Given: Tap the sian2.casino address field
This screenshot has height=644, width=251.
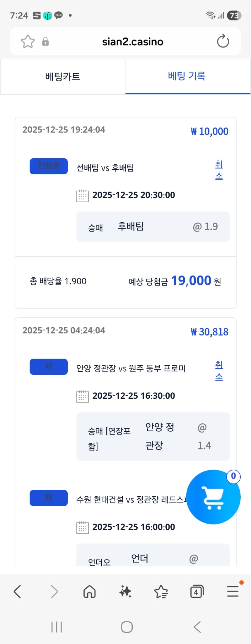Looking at the screenshot, I should 132,41.
